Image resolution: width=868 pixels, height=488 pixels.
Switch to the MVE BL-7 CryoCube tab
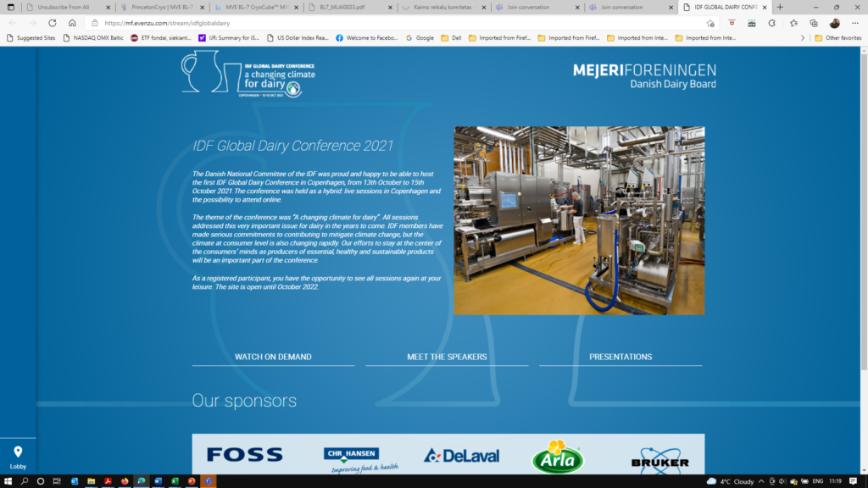[257, 7]
